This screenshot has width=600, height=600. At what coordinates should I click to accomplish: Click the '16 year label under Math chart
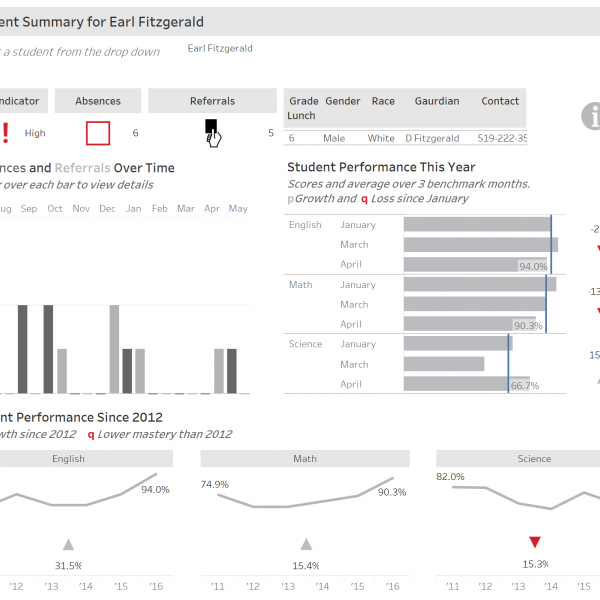[392, 586]
